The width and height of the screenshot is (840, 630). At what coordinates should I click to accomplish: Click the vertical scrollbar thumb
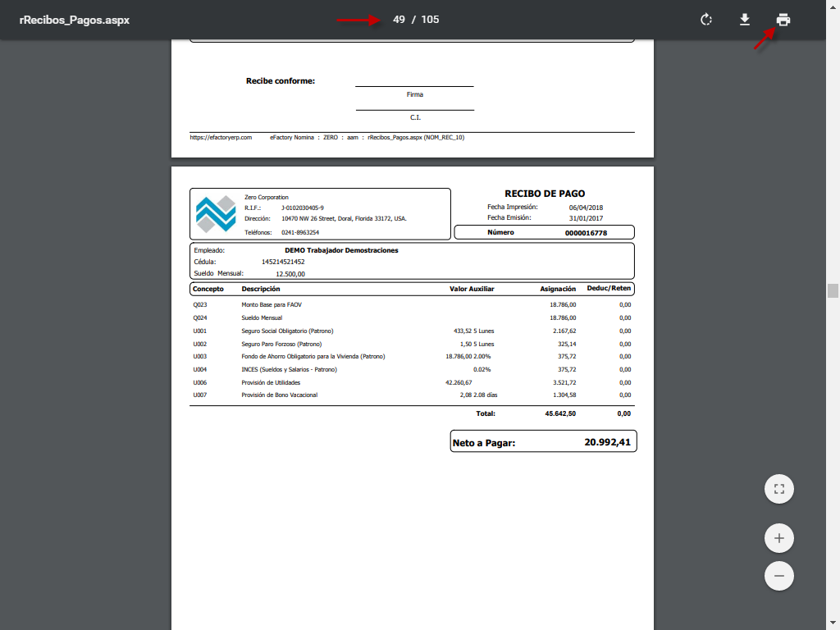tap(833, 290)
